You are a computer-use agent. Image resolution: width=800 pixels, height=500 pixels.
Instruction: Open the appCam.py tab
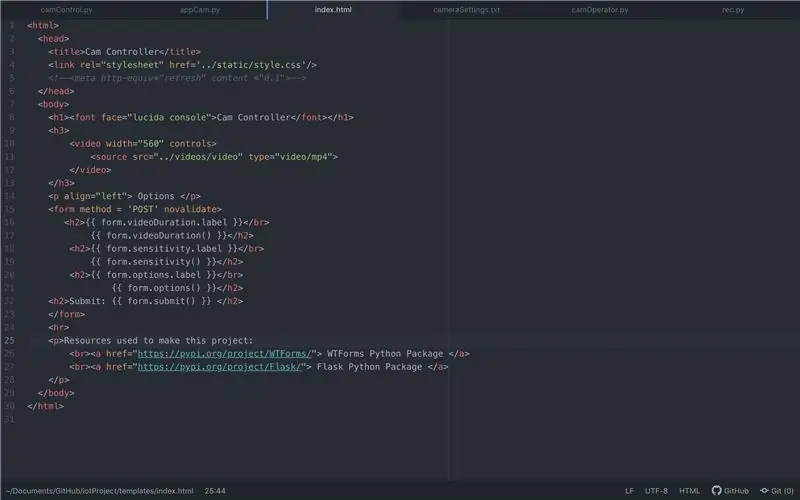click(200, 10)
